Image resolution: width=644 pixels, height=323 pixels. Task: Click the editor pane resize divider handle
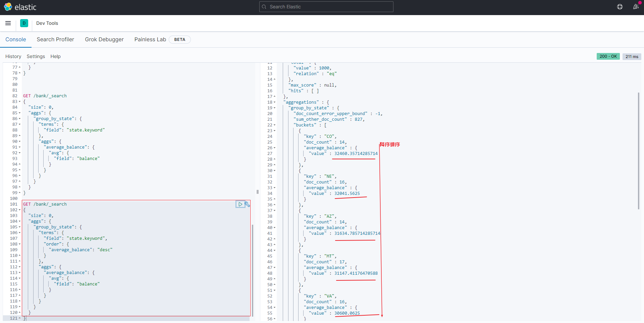[x=258, y=192]
